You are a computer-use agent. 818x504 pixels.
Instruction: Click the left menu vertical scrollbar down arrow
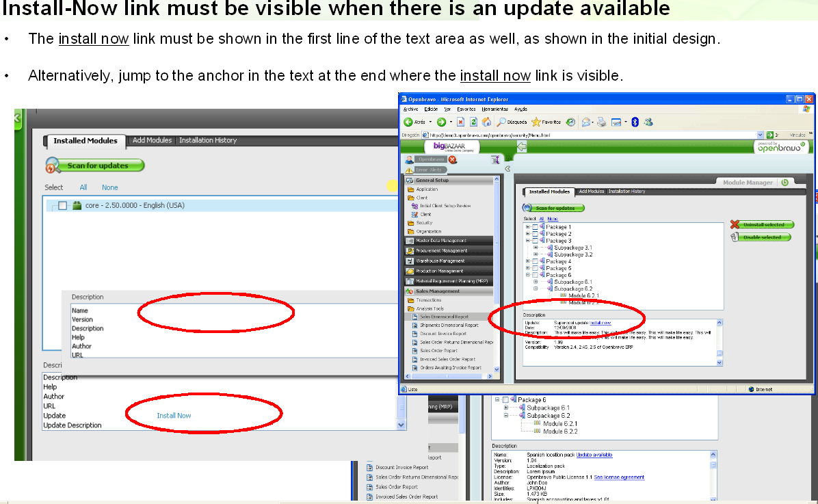coord(496,369)
